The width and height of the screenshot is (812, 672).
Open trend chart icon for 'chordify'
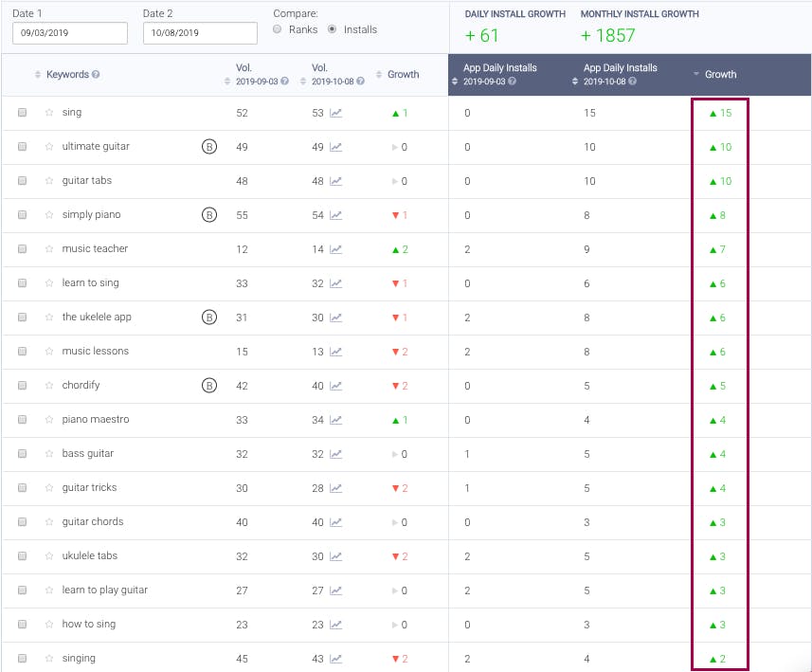(336, 386)
